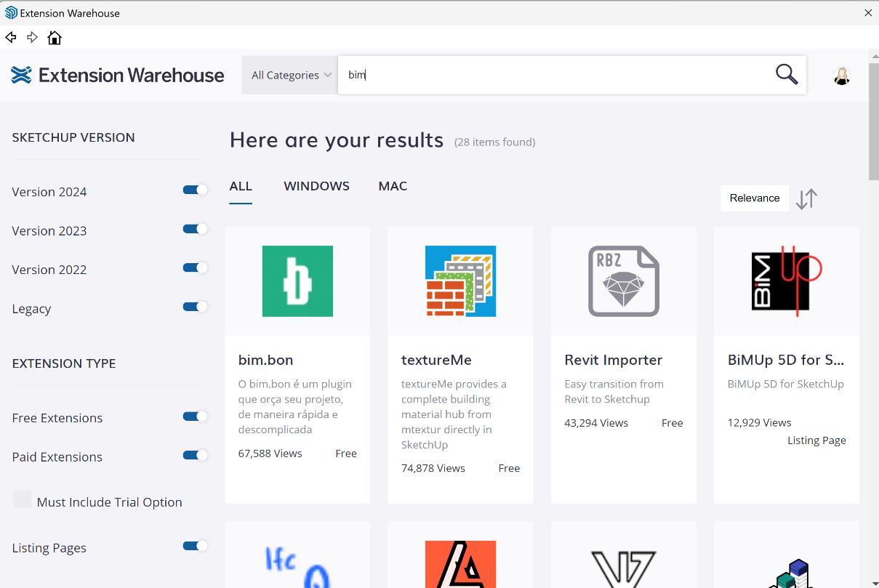
Task: Open the black V-shaped logo extension icon
Action: (624, 568)
